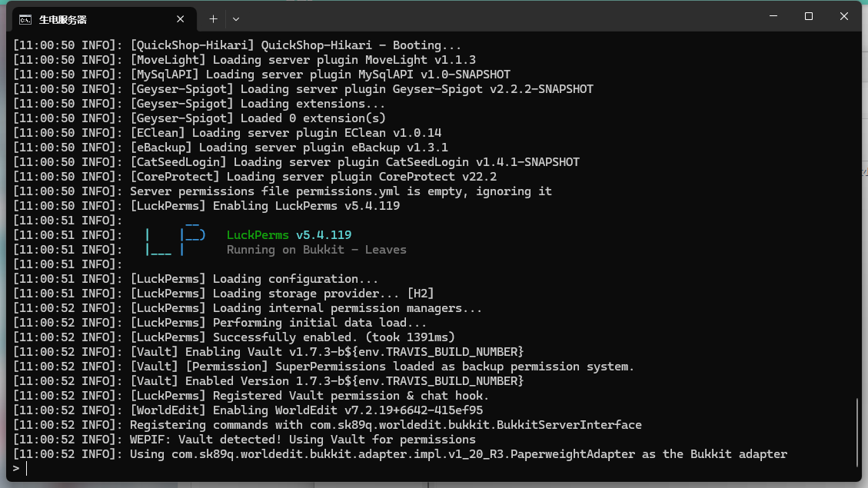Click the 'Enabling LuckPerms v5.4.119' log line
This screenshot has width=868, height=488.
(x=206, y=206)
